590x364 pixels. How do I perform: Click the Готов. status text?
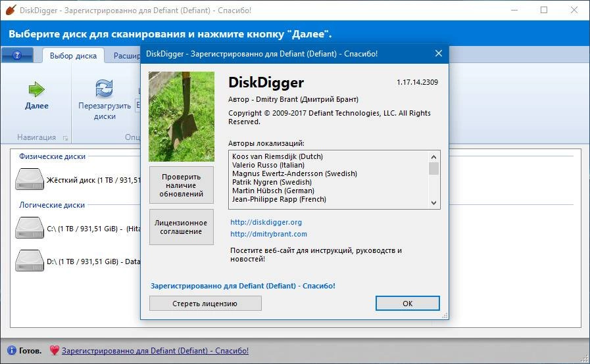pos(30,350)
